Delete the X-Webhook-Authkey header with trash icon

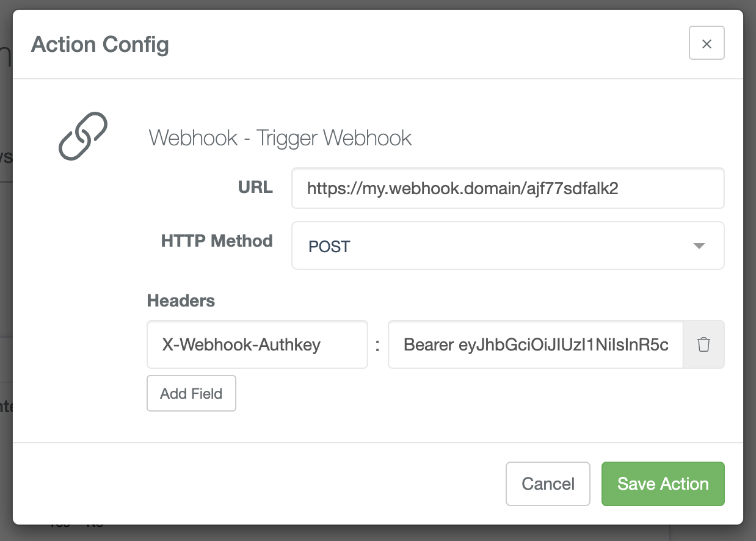pos(703,344)
